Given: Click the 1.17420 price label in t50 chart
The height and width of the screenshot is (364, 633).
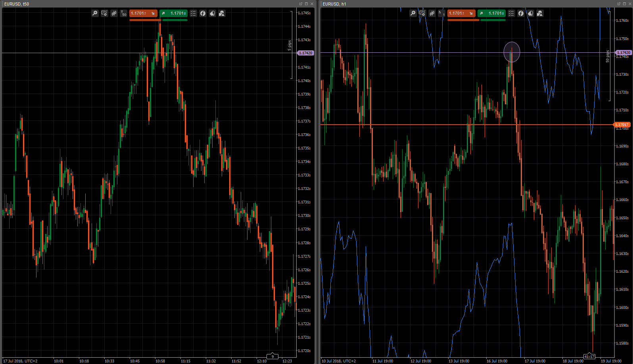Looking at the screenshot, I should 305,53.
